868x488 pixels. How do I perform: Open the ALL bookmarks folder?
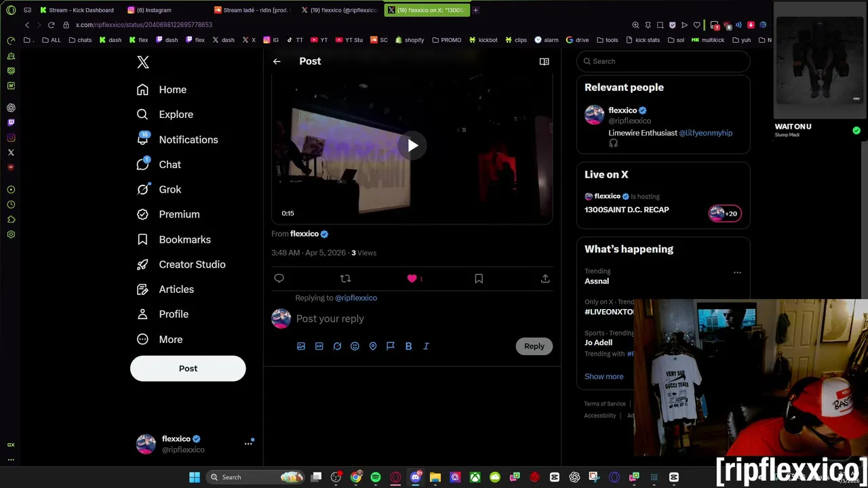coord(51,40)
